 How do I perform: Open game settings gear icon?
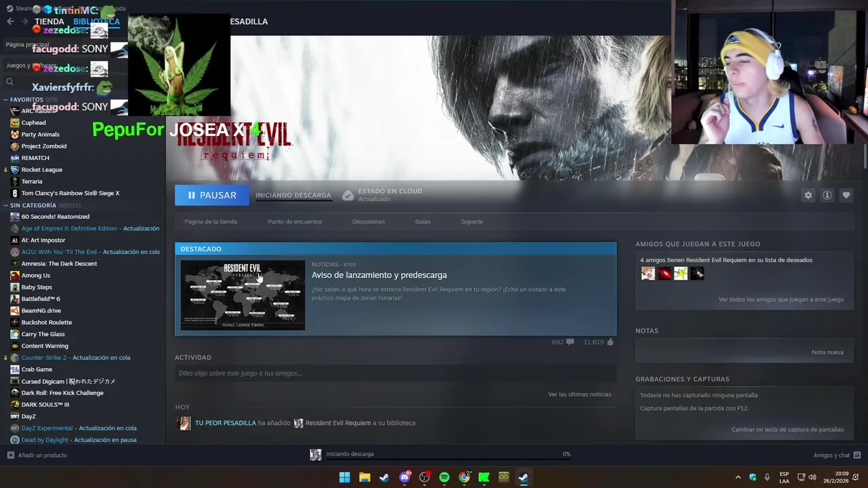[808, 195]
